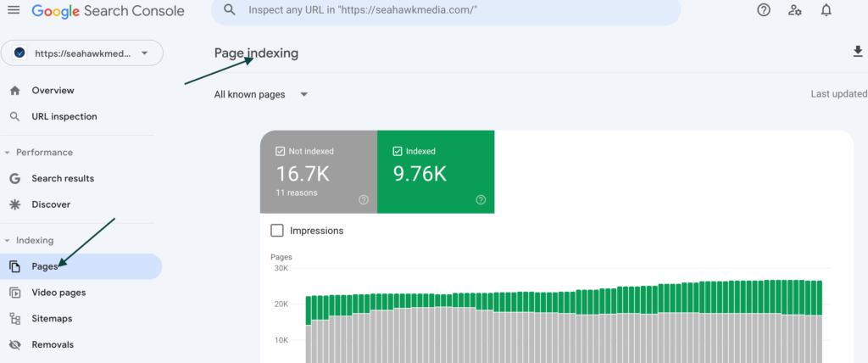Click the Help question mark icon
This screenshot has height=363, width=868.
tap(763, 11)
